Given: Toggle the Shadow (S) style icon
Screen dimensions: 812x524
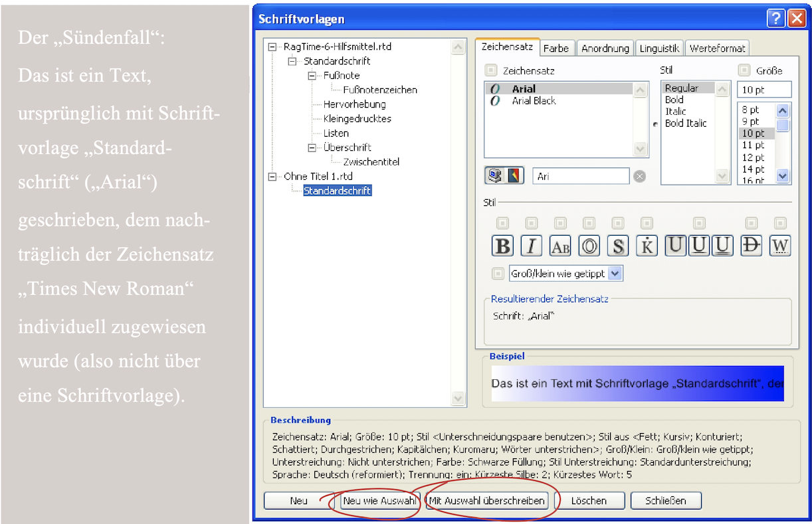Looking at the screenshot, I should [618, 246].
